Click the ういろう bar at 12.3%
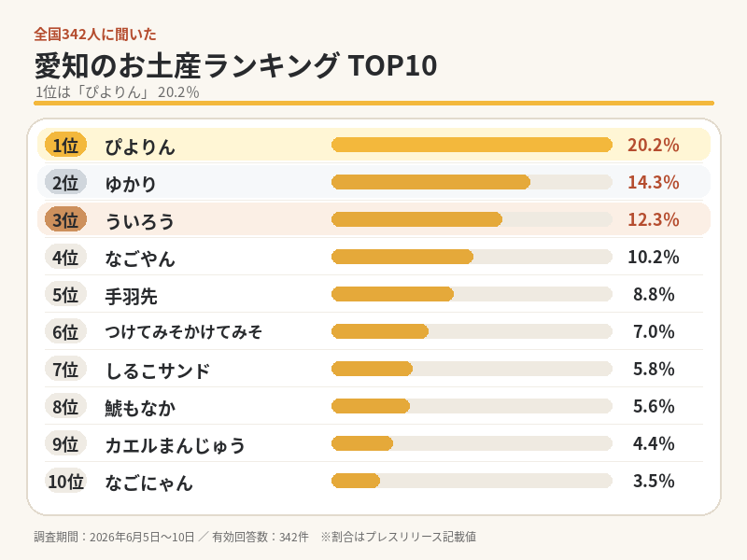 (x=472, y=219)
